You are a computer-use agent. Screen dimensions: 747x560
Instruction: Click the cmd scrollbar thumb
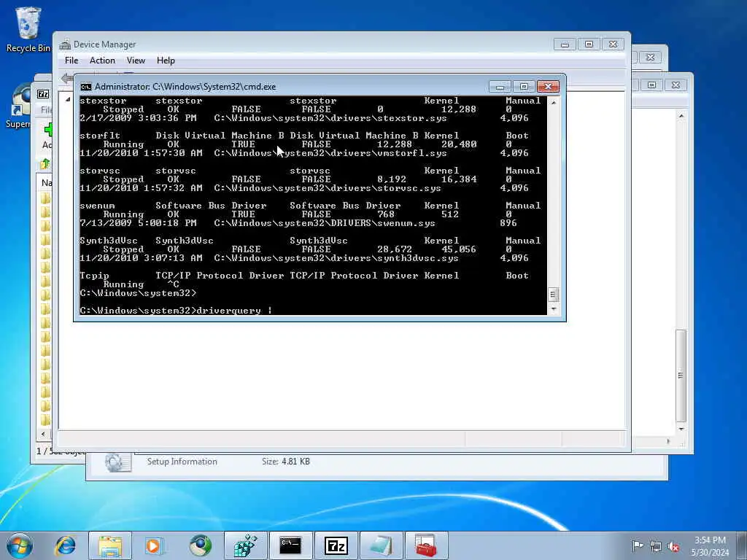click(553, 295)
